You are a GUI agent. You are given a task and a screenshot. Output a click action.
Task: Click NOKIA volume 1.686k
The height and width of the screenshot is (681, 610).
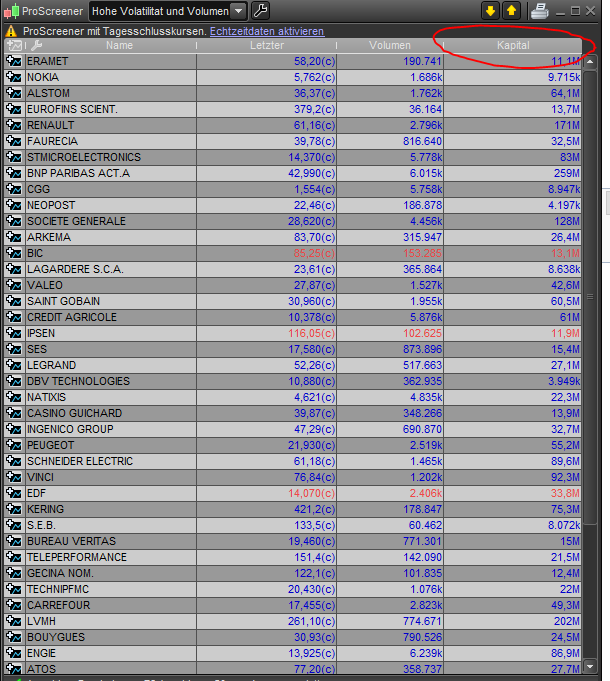click(426, 77)
